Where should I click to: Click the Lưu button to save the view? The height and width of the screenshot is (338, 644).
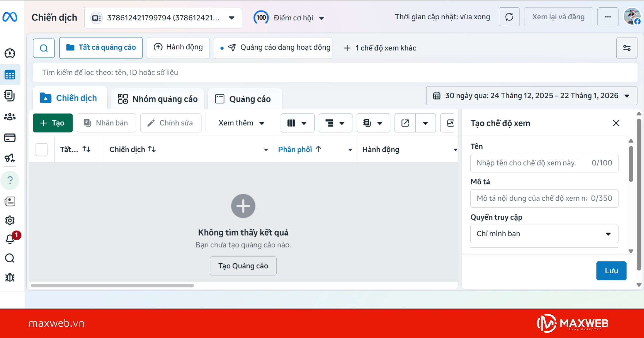click(611, 271)
